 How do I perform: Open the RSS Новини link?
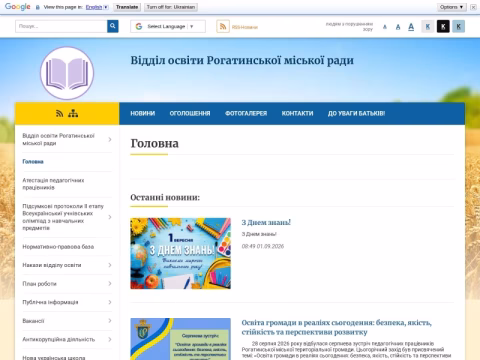pos(245,27)
